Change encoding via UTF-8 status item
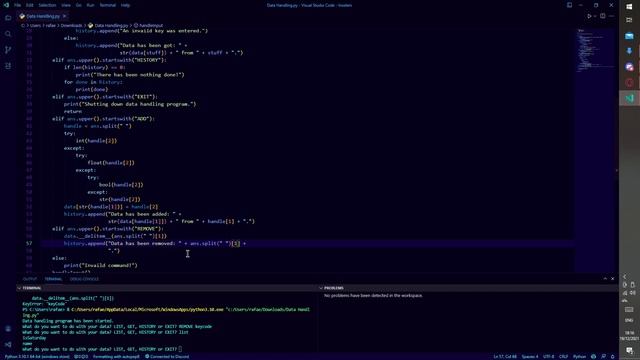This screenshot has width=640, height=360. point(549,357)
